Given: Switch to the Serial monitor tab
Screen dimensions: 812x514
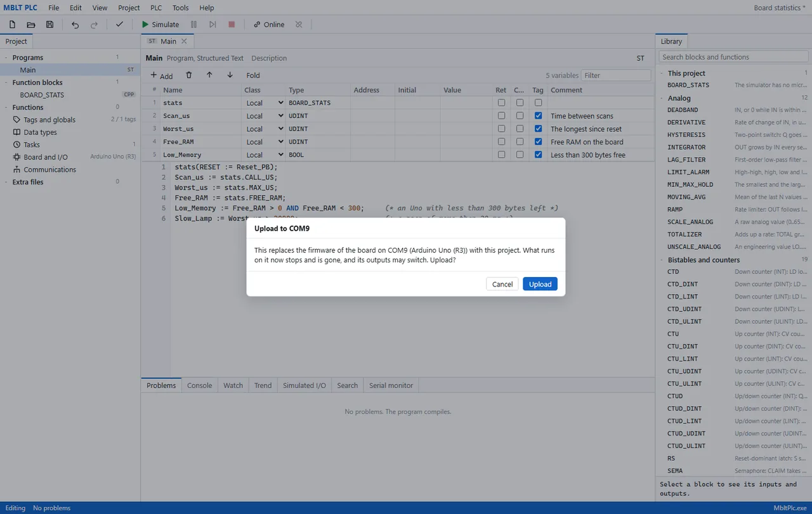Looking at the screenshot, I should (x=391, y=385).
